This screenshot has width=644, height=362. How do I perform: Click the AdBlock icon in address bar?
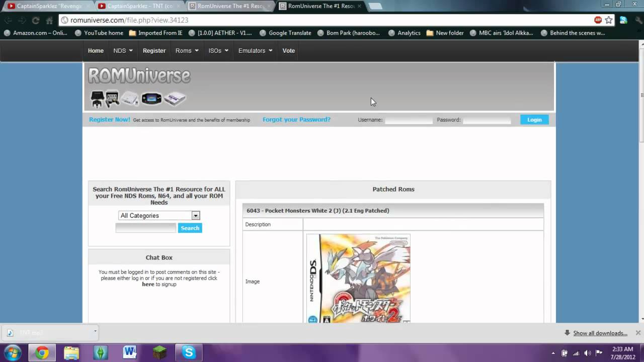pyautogui.click(x=598, y=20)
